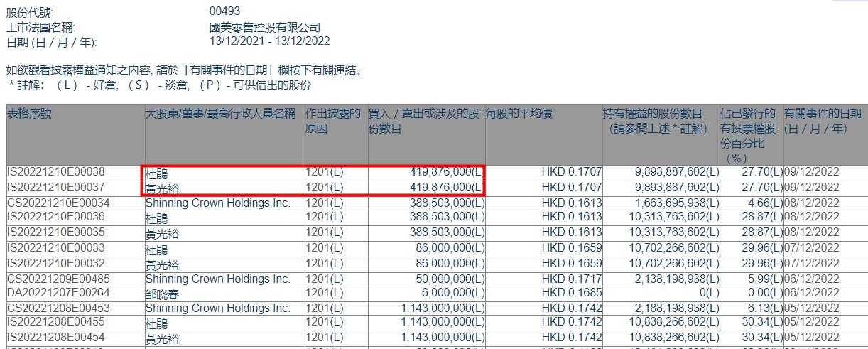This screenshot has height=349, width=868.
Task: Click the holding 2,188,198,938(L)
Action: point(677,308)
